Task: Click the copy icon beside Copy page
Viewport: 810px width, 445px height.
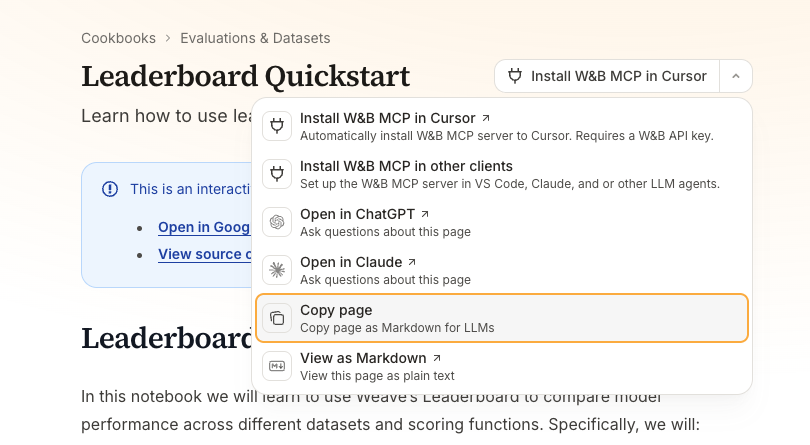Action: coord(277,318)
